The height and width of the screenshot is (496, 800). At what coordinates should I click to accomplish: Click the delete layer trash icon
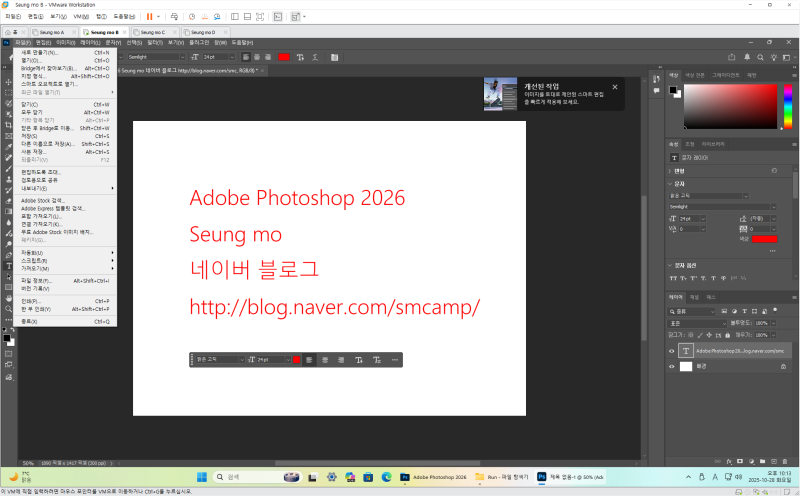[x=785, y=461]
